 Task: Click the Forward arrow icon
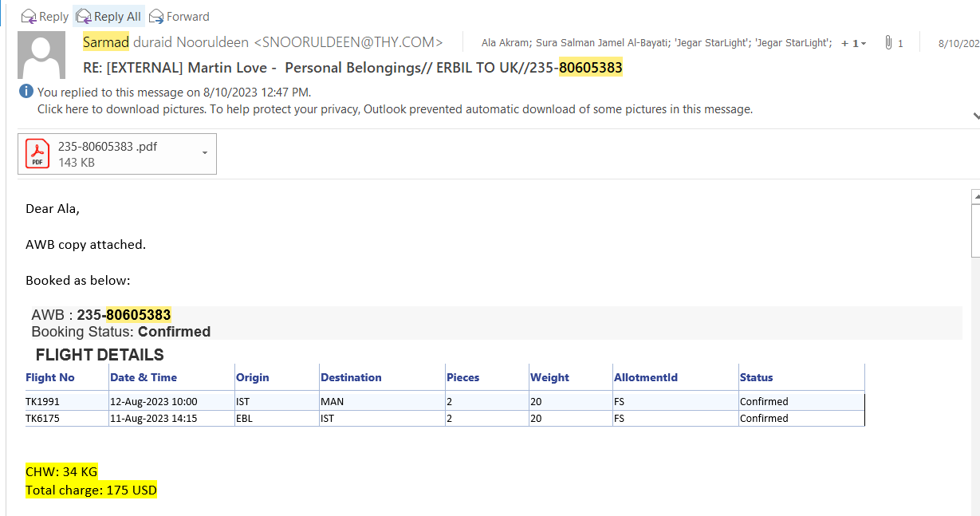point(156,16)
